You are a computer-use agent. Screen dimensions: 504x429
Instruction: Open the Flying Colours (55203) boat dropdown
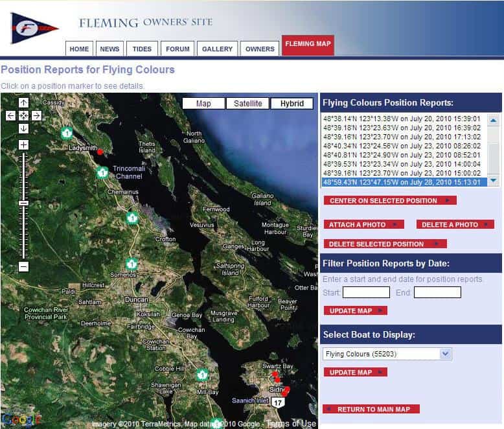387,354
